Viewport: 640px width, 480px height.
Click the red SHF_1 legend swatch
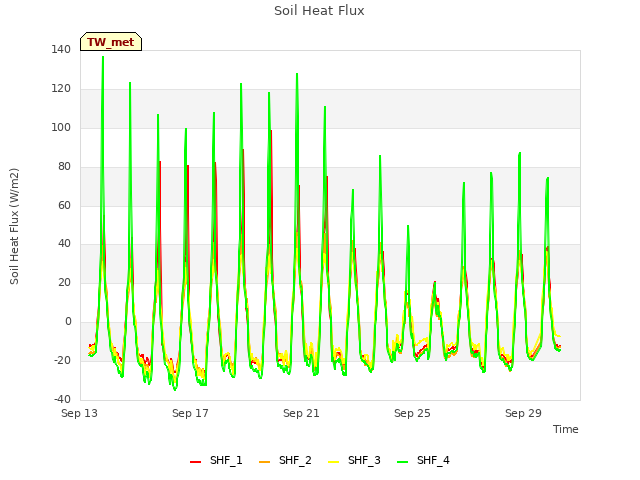196,462
